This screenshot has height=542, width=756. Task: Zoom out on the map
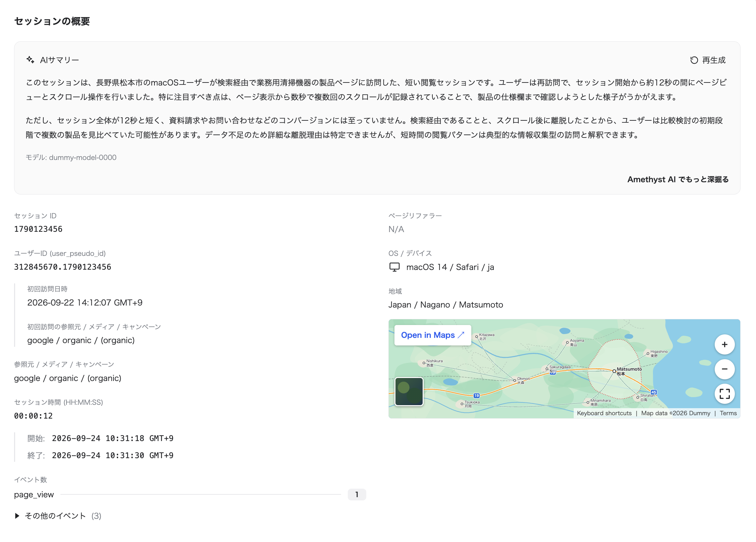[x=724, y=369]
